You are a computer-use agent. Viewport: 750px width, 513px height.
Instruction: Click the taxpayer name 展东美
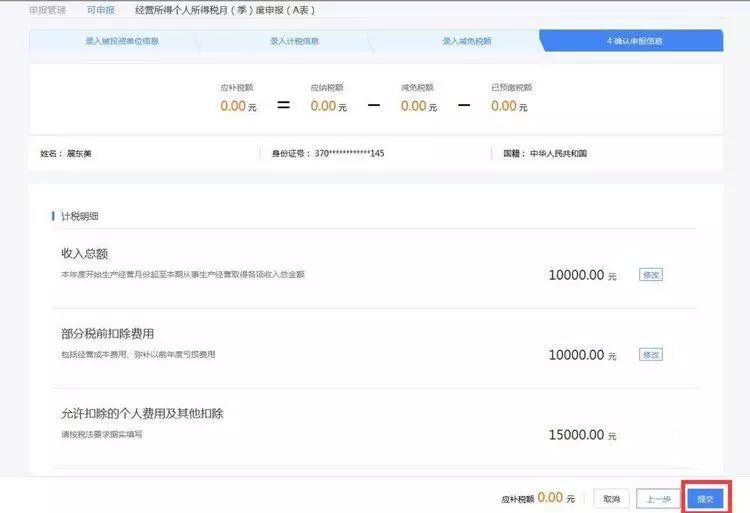79,153
